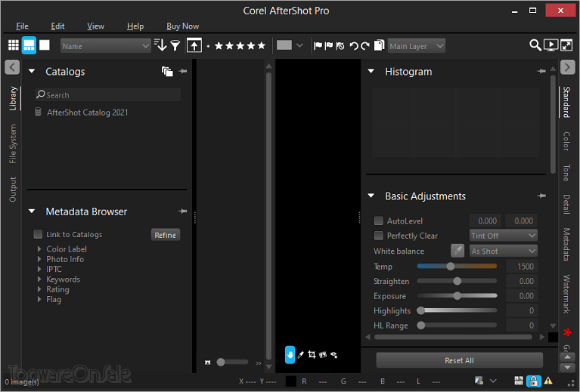Screen dimensions: 580x392
Task: Check the AutoLevel checkbox
Action: [378, 221]
